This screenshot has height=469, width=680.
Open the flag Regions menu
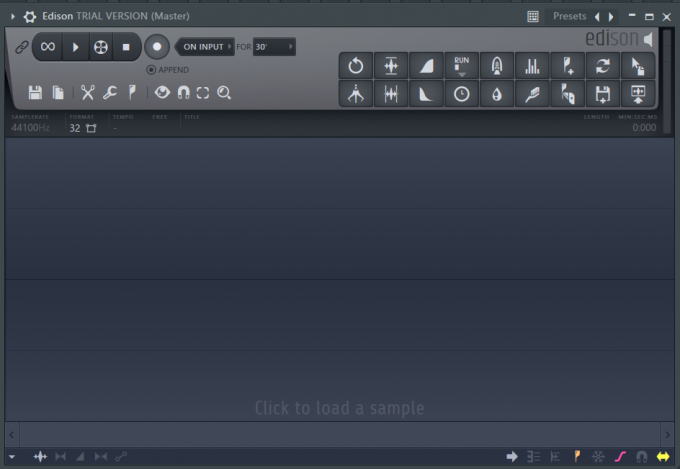coord(132,92)
